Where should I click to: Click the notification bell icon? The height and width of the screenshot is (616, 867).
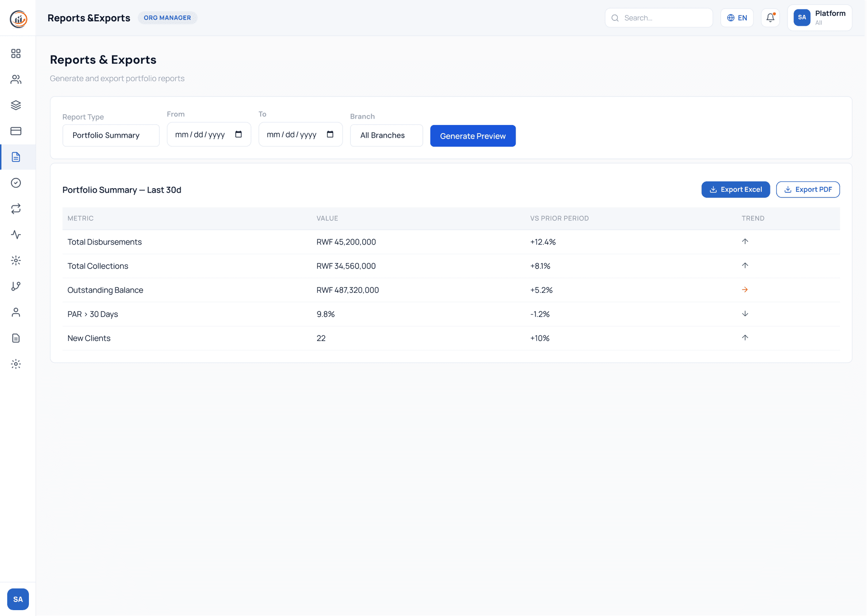[x=770, y=18]
